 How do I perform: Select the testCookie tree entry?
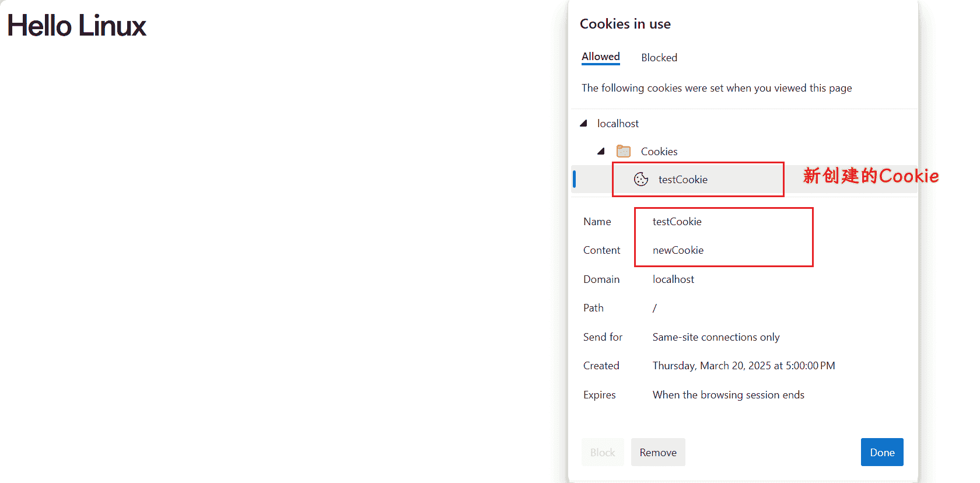(x=682, y=179)
